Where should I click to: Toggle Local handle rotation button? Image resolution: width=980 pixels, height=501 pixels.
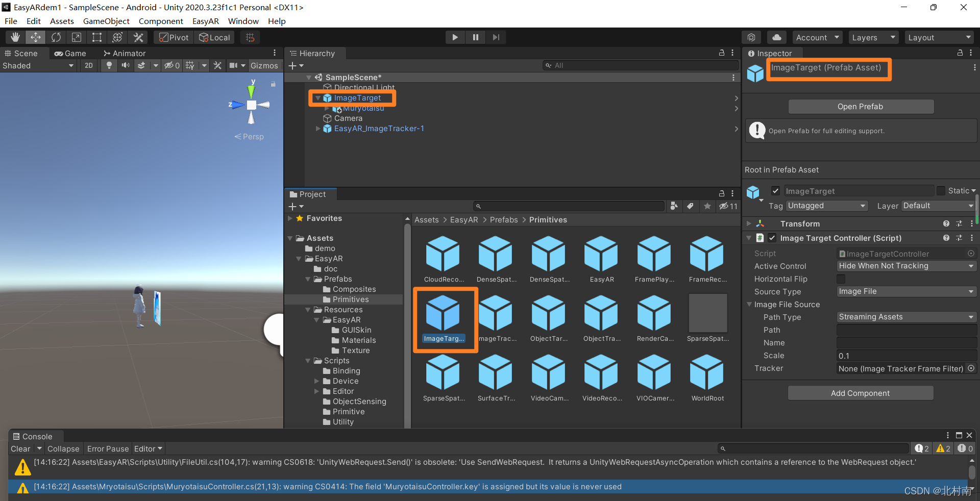point(214,37)
